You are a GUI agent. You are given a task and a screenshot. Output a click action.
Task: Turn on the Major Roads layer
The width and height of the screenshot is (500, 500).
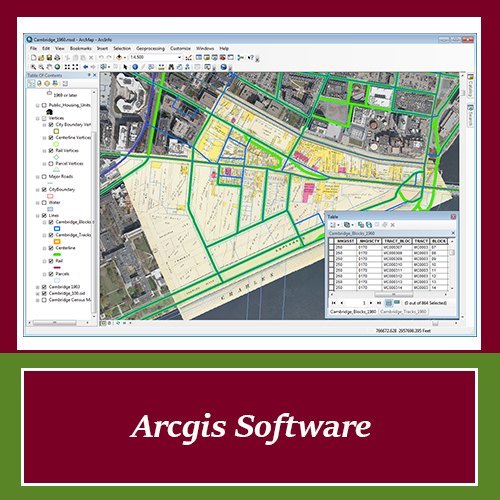click(x=44, y=177)
